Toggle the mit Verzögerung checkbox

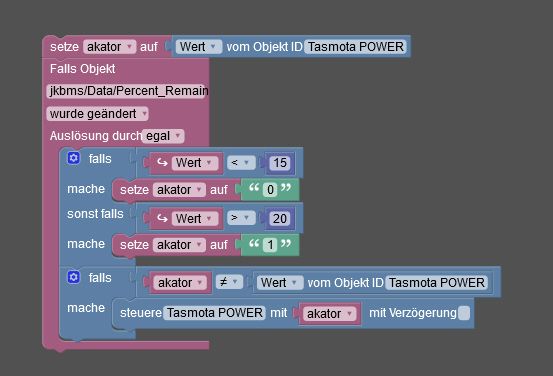pos(464,313)
